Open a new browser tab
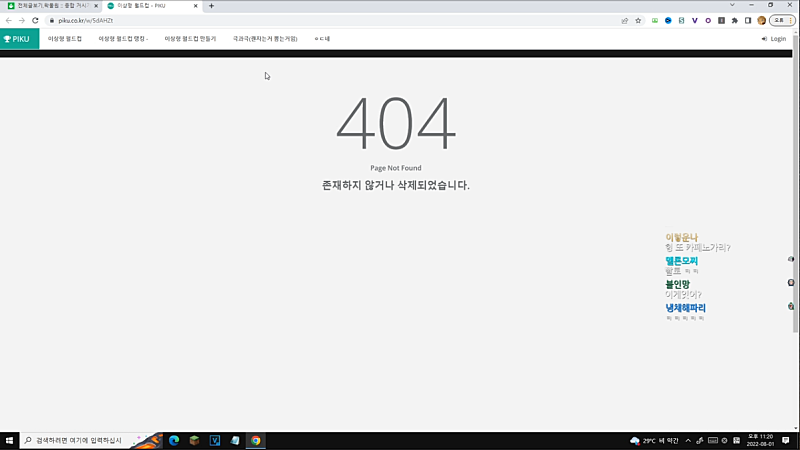 click(211, 6)
